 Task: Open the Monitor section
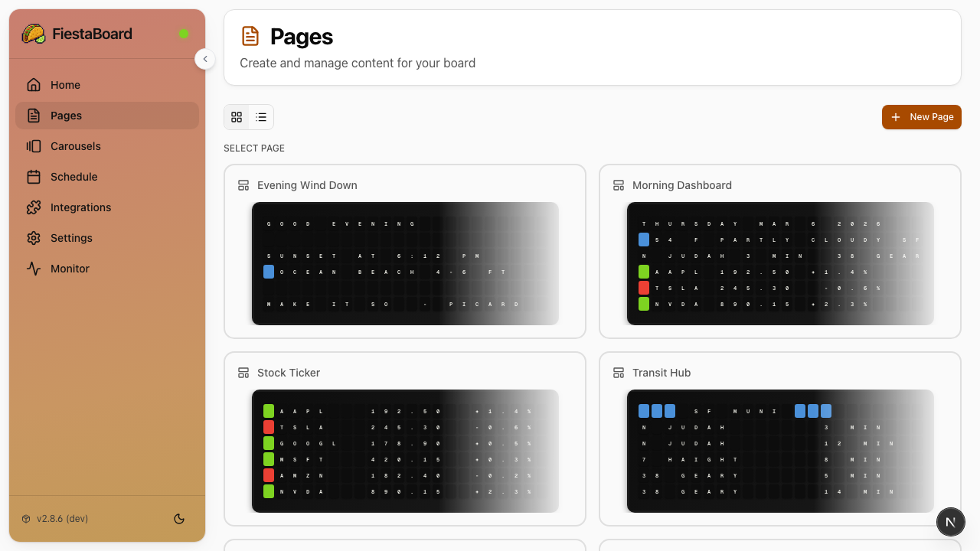(x=70, y=269)
